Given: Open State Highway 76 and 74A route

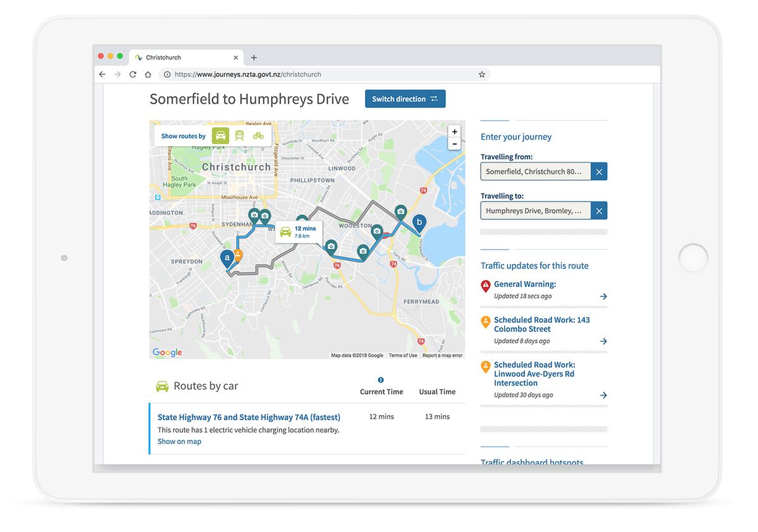Looking at the screenshot, I should (x=249, y=417).
